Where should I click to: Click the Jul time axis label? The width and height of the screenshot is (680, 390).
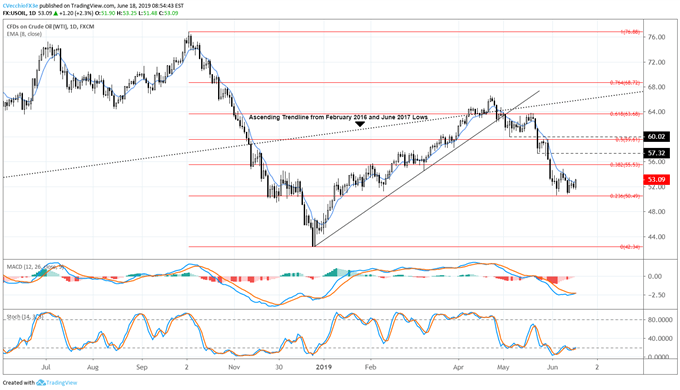[x=46, y=367]
